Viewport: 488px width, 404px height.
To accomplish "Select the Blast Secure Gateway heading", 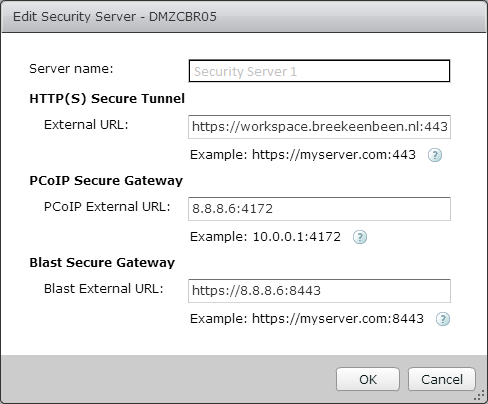I will (102, 263).
